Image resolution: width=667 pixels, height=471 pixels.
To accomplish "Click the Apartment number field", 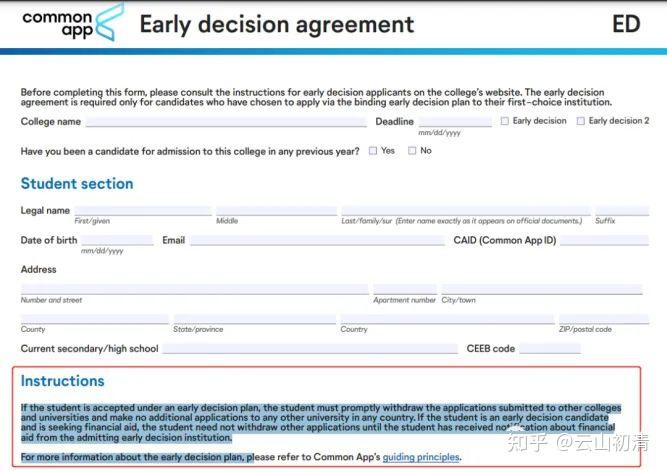I will 405,289.
